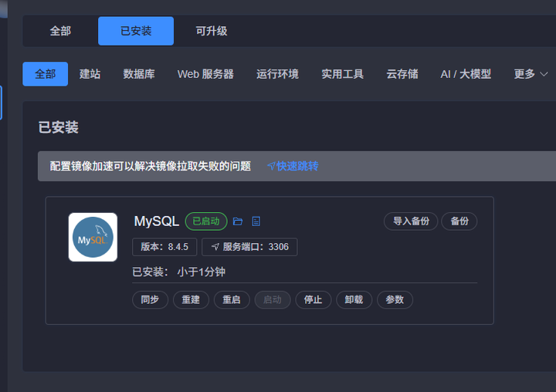Uninstall MySQL with the 卸载 button

click(354, 300)
